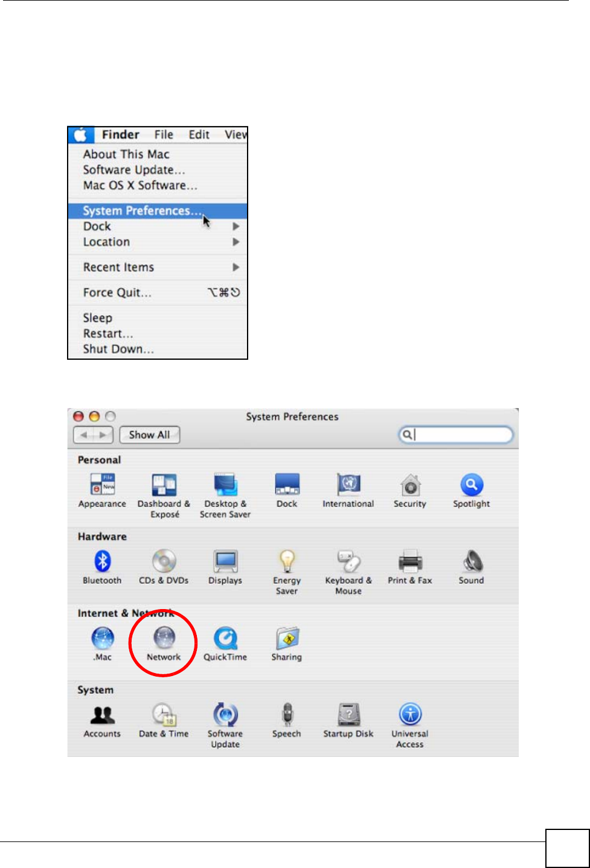The image size is (590, 868).
Task: Open the Finder menu
Action: click(121, 135)
